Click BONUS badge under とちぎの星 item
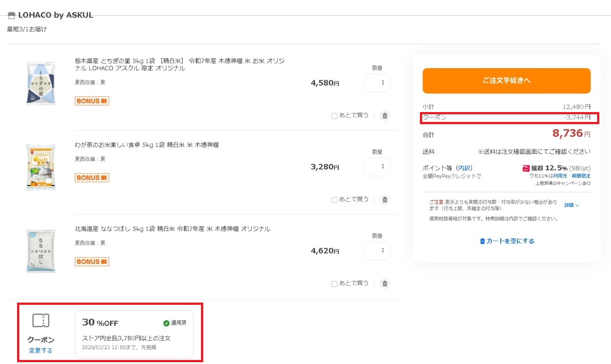 pyautogui.click(x=92, y=101)
